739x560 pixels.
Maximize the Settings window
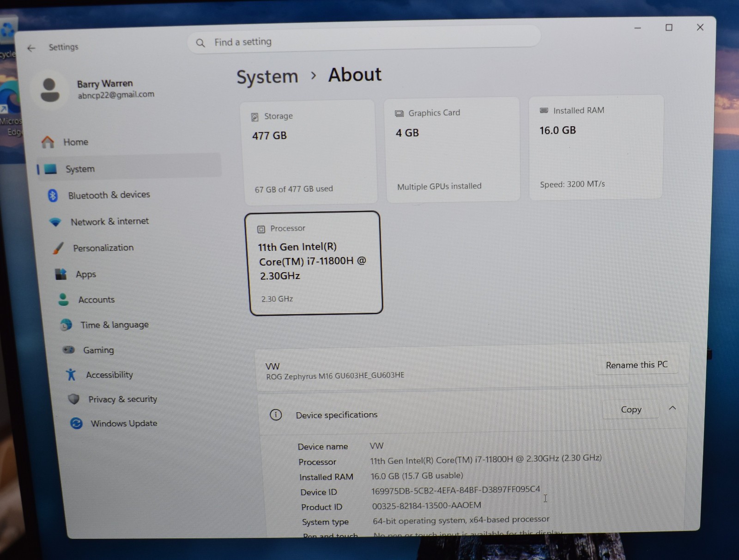click(669, 28)
